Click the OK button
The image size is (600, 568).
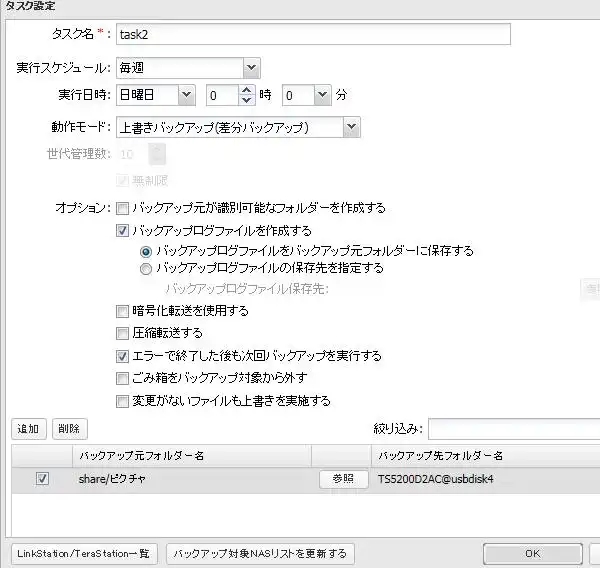pyautogui.click(x=532, y=553)
